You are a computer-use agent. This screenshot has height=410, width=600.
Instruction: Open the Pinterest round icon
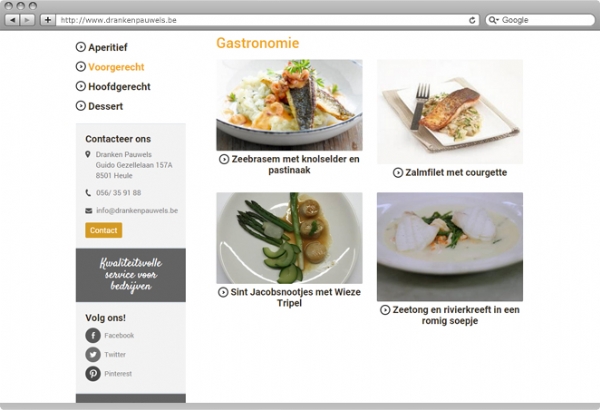click(x=93, y=374)
